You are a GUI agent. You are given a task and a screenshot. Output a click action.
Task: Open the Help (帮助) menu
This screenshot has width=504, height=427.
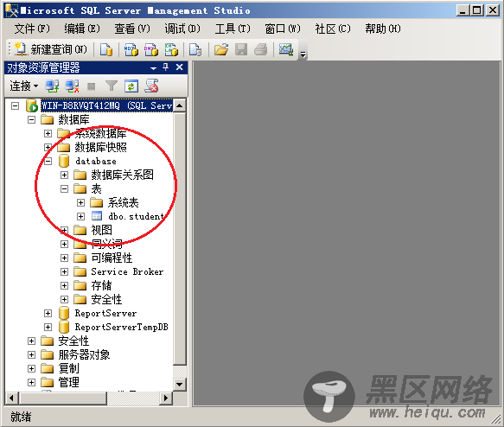(383, 29)
